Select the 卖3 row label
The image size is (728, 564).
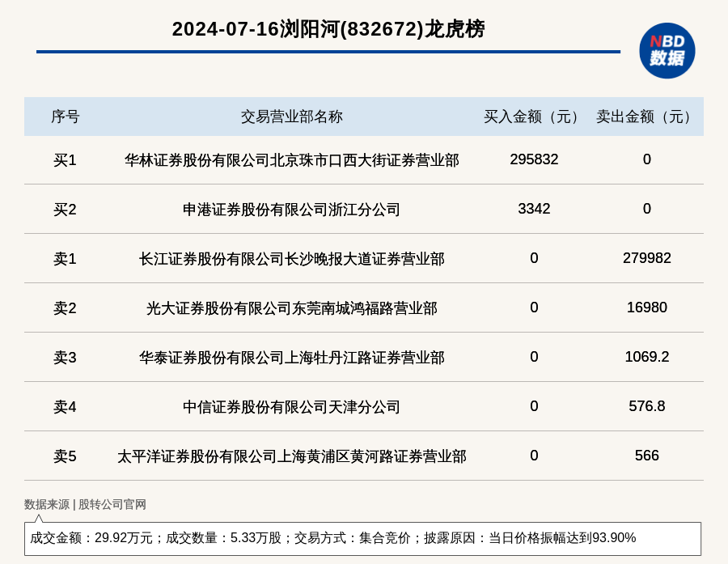(x=65, y=358)
